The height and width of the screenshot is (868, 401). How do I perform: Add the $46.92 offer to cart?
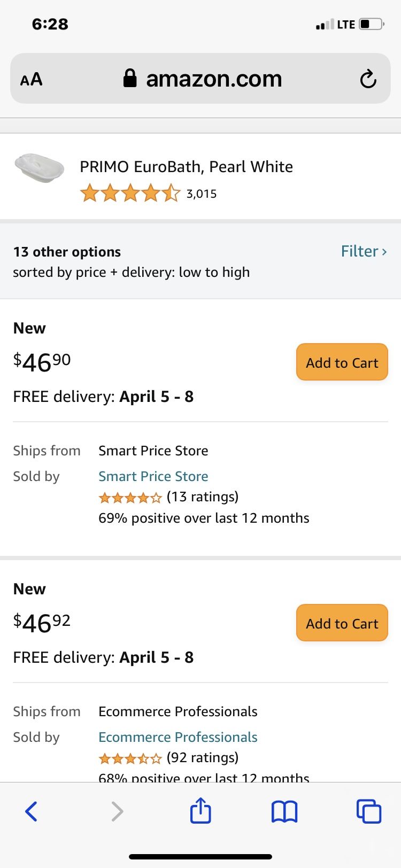(342, 623)
